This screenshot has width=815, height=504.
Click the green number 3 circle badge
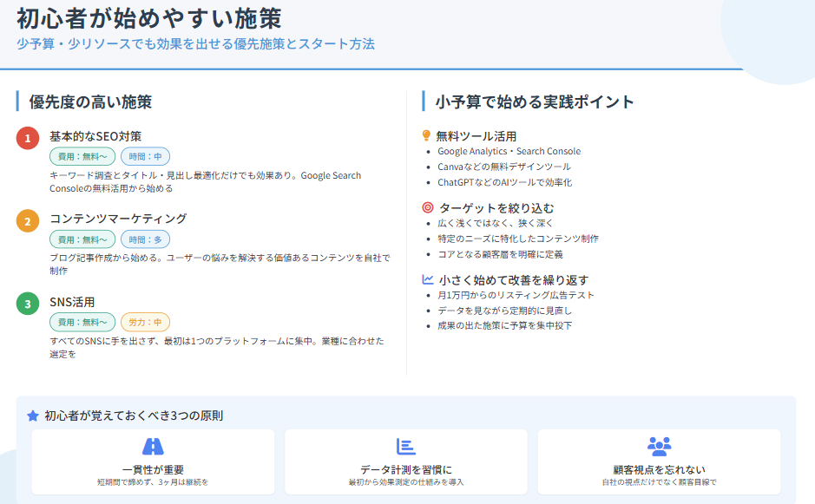tap(28, 304)
